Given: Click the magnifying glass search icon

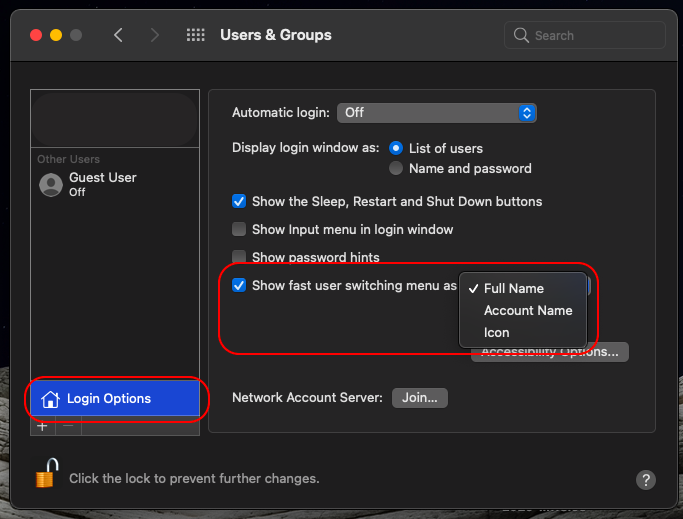Looking at the screenshot, I should (521, 35).
